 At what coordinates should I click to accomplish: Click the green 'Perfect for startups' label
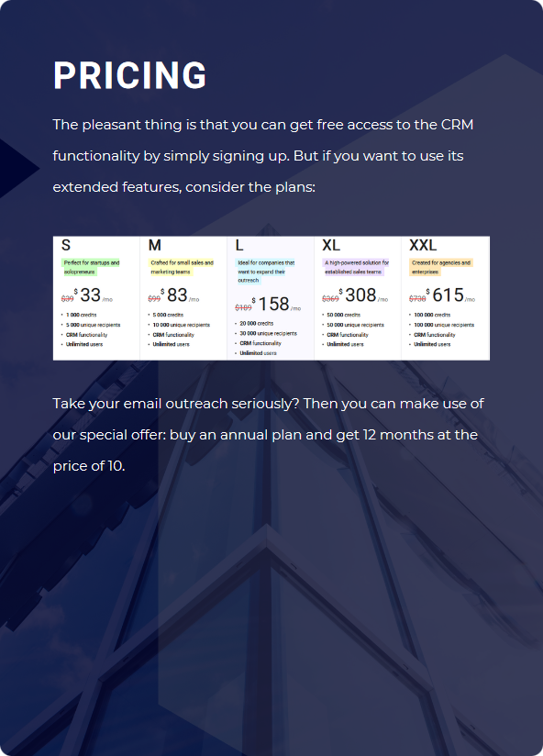pyautogui.click(x=91, y=267)
